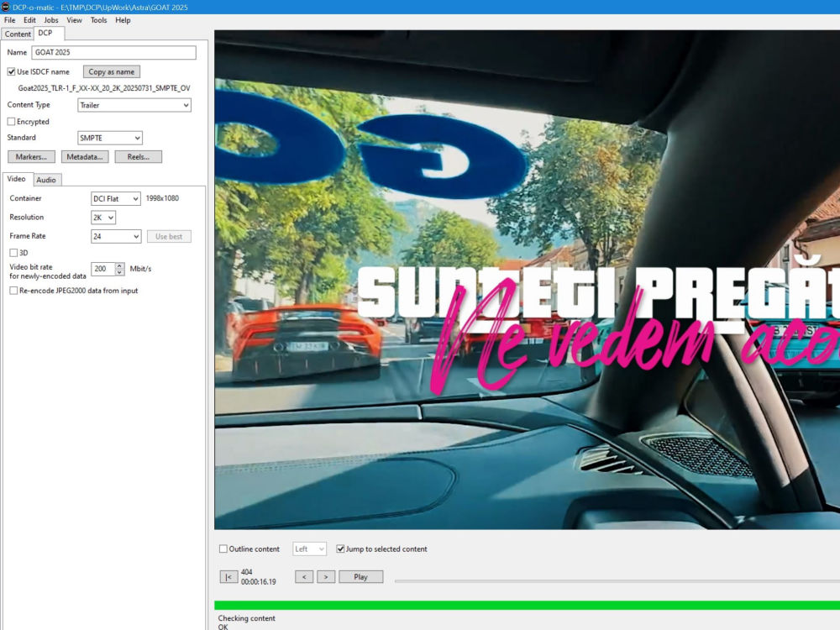
Task: Click the Name field containing GOAT 2025
Action: [113, 52]
